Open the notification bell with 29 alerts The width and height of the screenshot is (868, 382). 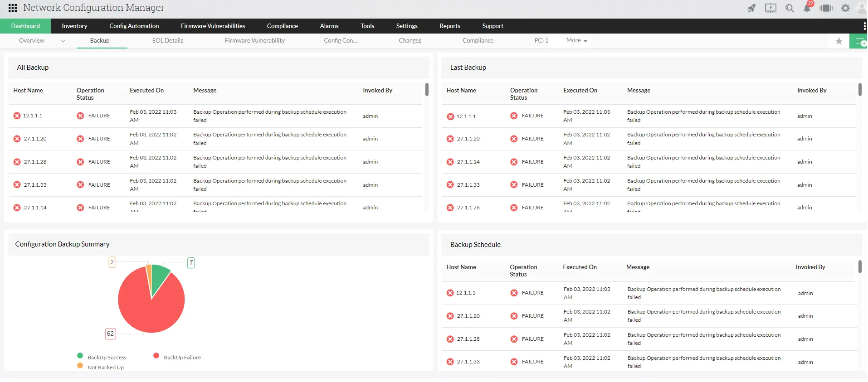click(808, 7)
